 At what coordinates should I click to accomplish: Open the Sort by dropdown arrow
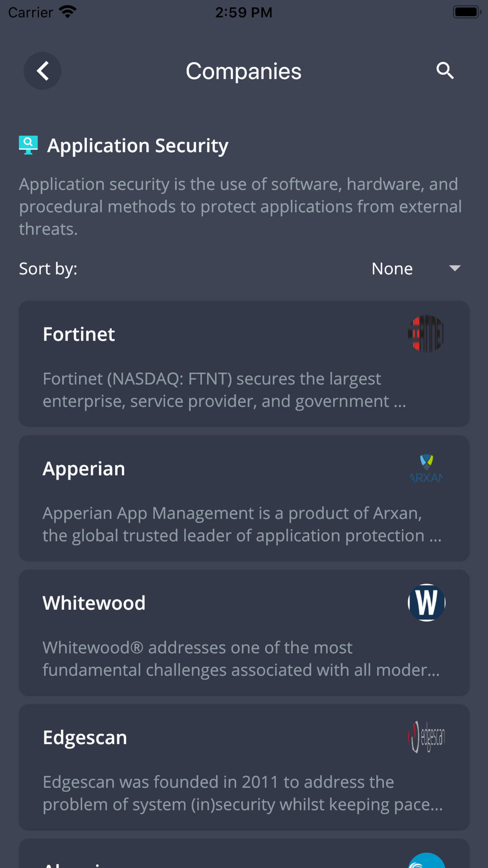pos(455,269)
